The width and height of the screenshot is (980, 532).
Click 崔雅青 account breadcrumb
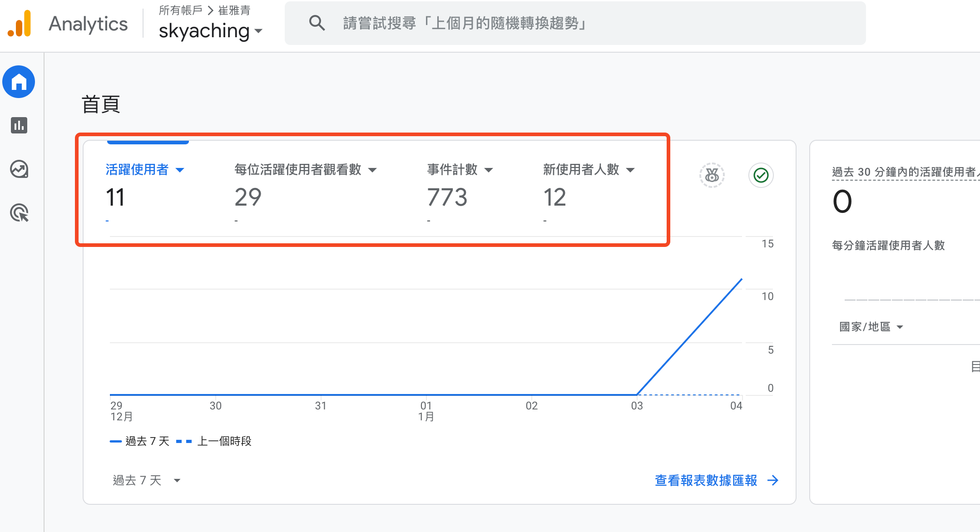tap(234, 10)
